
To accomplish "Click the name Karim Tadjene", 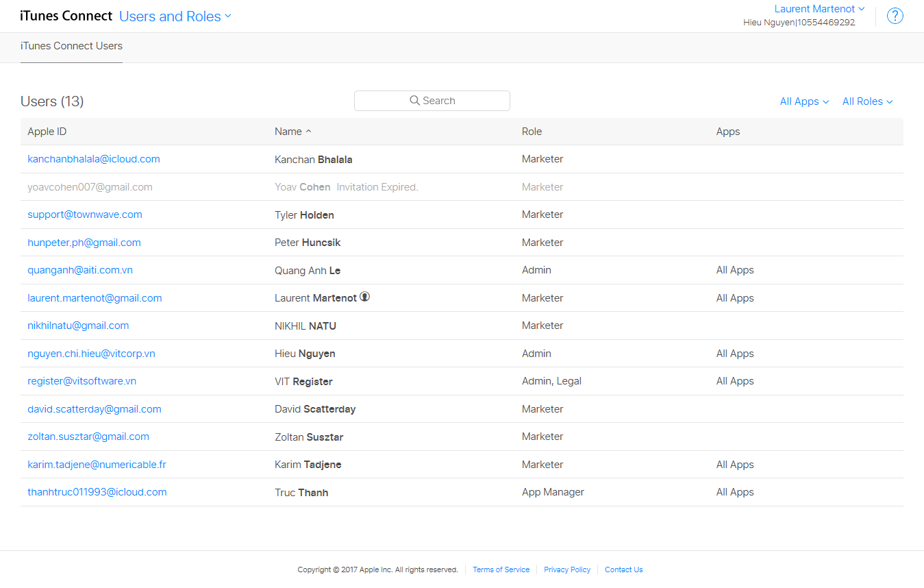I will (308, 465).
